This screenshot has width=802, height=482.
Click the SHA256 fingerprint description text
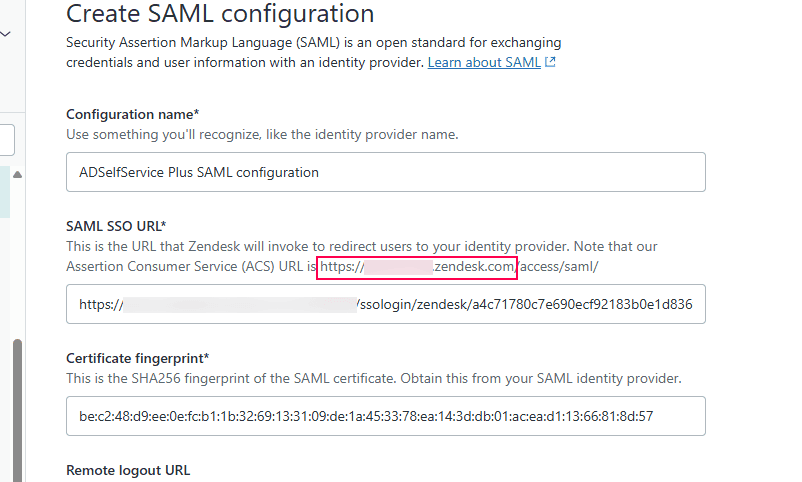373,378
